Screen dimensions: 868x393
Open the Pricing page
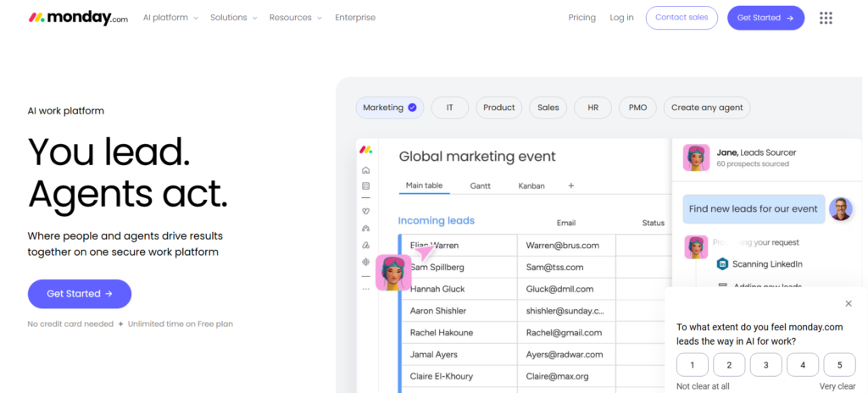(x=581, y=18)
